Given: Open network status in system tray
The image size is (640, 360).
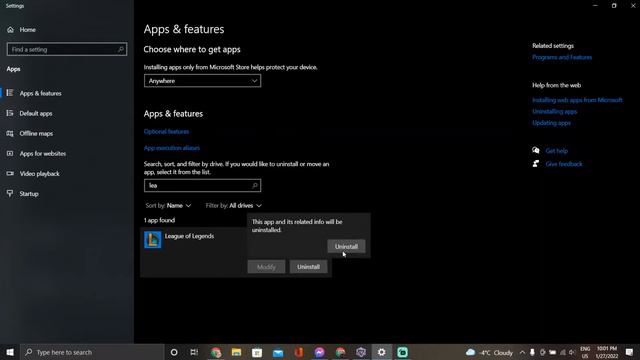Looking at the screenshot, I should [x=562, y=352].
